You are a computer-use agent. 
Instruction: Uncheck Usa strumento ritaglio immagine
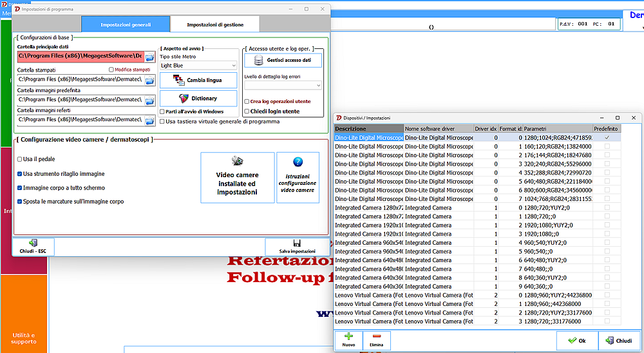point(20,174)
